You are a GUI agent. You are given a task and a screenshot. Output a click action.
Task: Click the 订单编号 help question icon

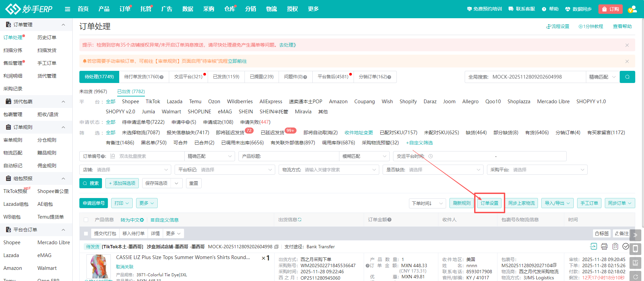click(x=103, y=157)
